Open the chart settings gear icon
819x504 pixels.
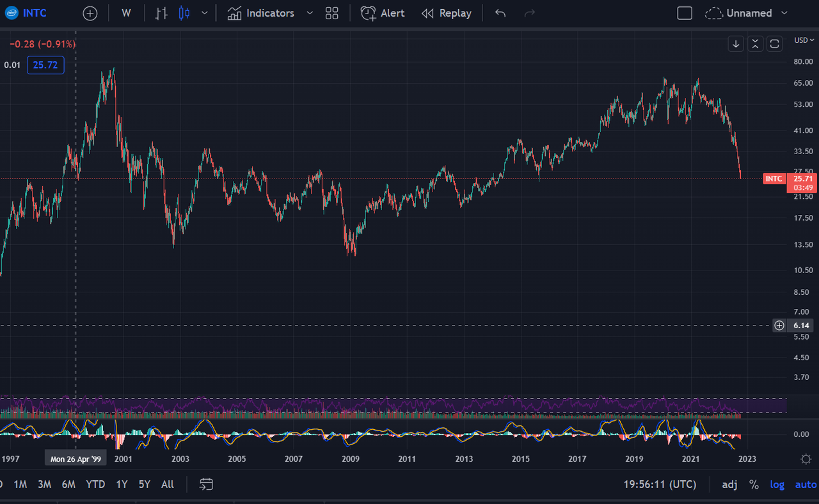(x=807, y=459)
